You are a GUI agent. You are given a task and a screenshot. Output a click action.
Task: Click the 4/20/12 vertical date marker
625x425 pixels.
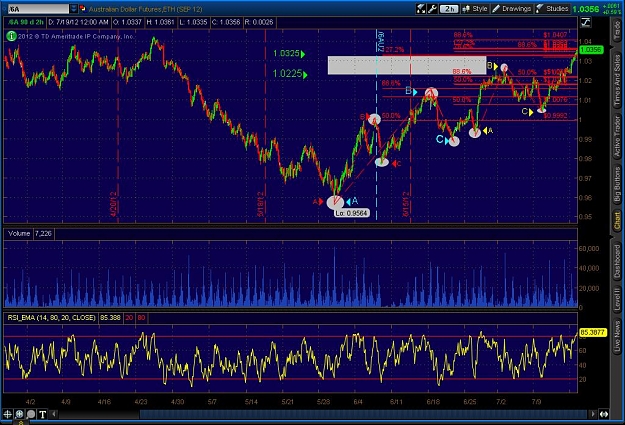[x=114, y=204]
